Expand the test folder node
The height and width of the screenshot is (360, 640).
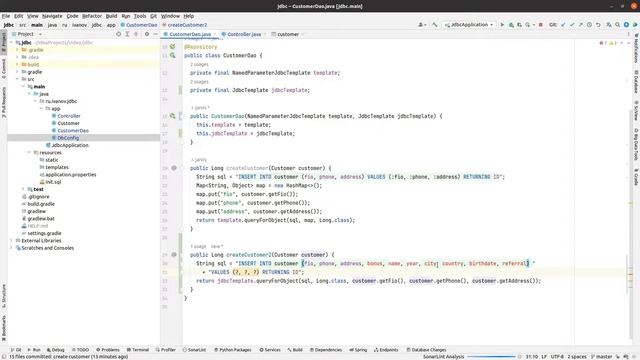(23, 189)
